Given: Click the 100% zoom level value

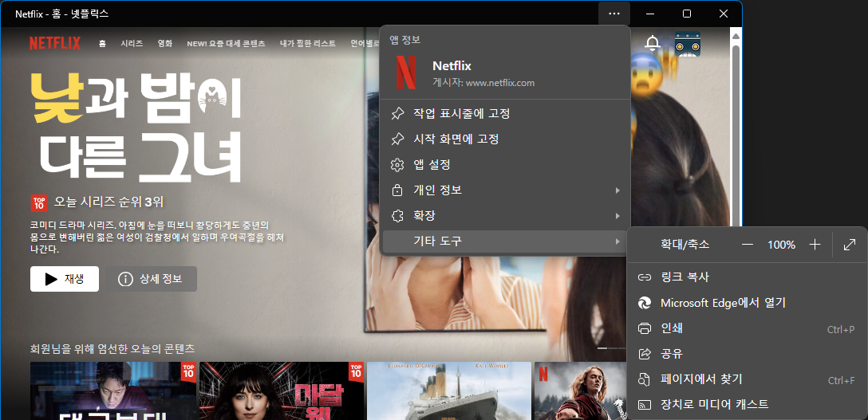Looking at the screenshot, I should (781, 245).
